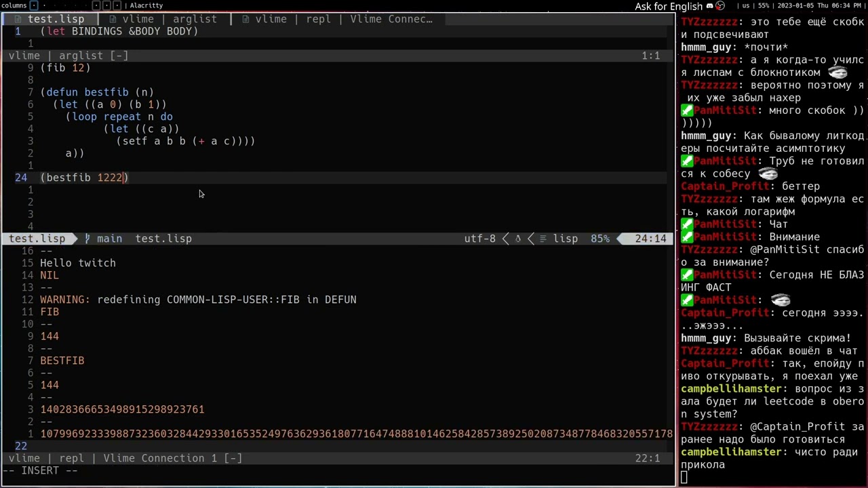Click badge beside PanMitiSit Труб не готовился message
This screenshot has height=488, width=868.
687,161
